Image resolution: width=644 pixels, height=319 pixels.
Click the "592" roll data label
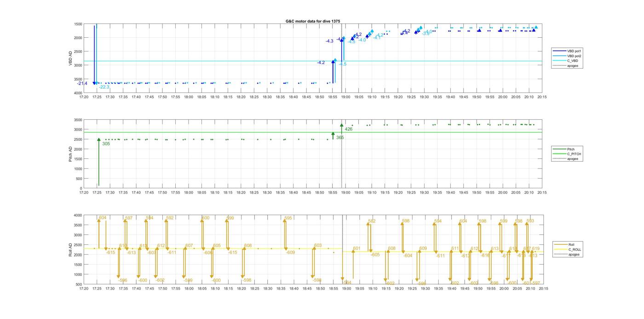(x=170, y=218)
